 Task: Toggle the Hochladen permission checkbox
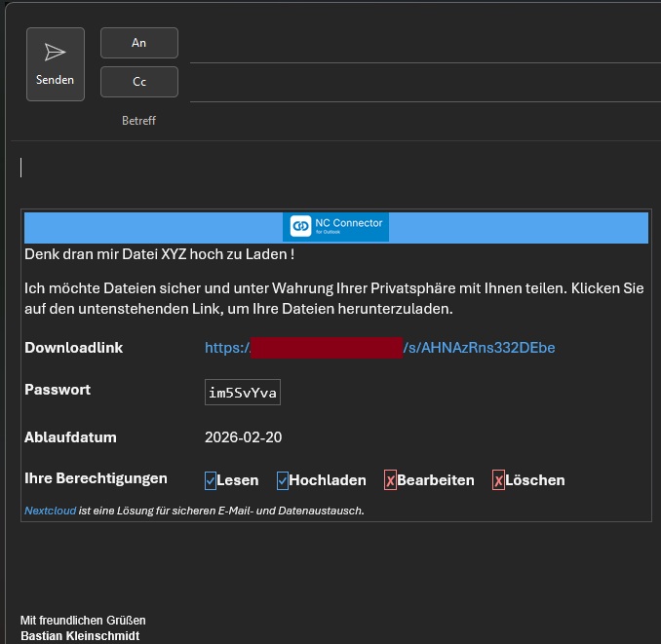click(x=283, y=480)
